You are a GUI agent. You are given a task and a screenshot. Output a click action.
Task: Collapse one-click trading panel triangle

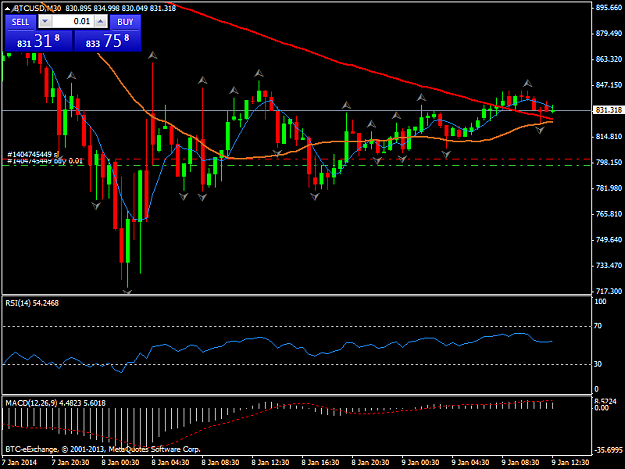(7, 8)
